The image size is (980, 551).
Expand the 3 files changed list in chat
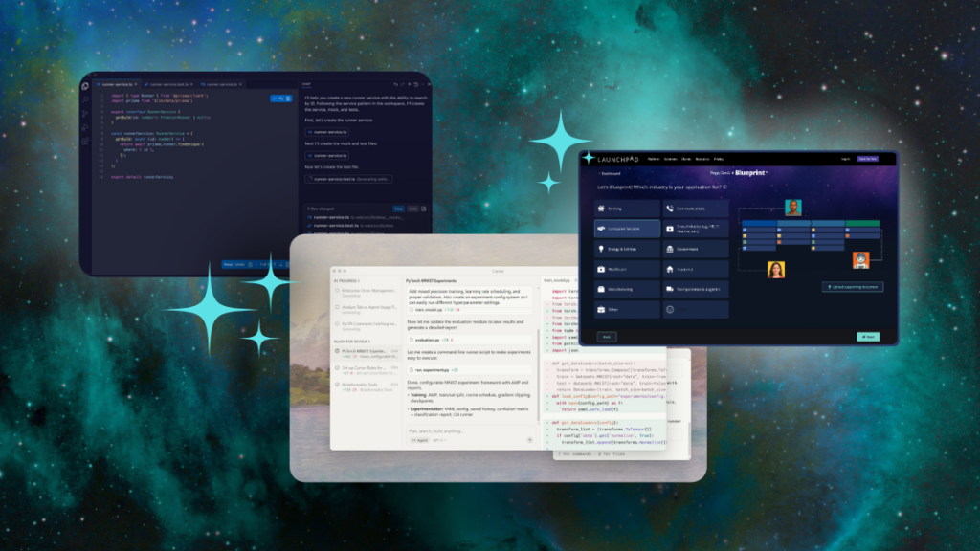[x=320, y=209]
